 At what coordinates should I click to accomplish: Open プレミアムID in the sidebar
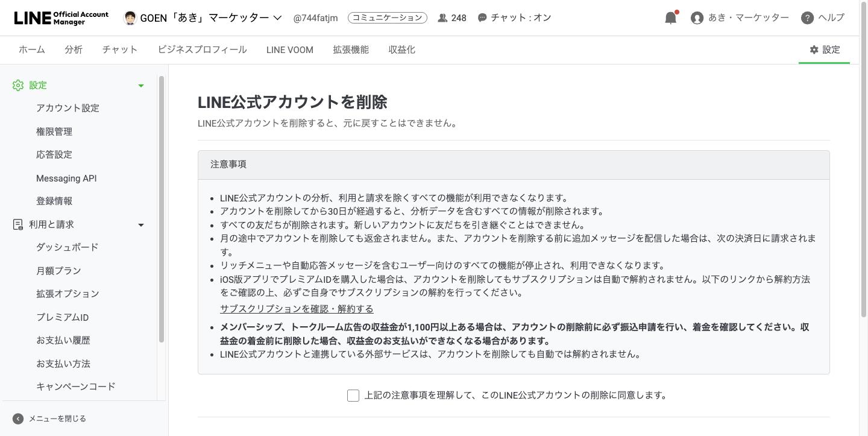pyautogui.click(x=63, y=317)
